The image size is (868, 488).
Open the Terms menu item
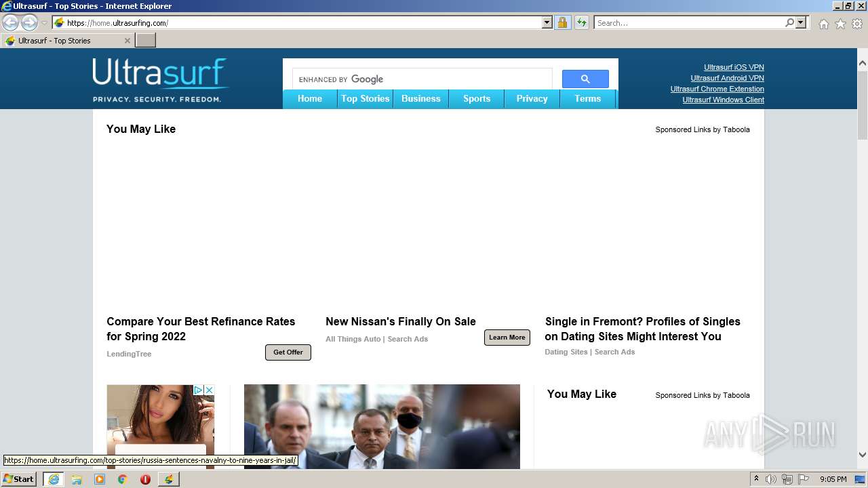(x=588, y=99)
